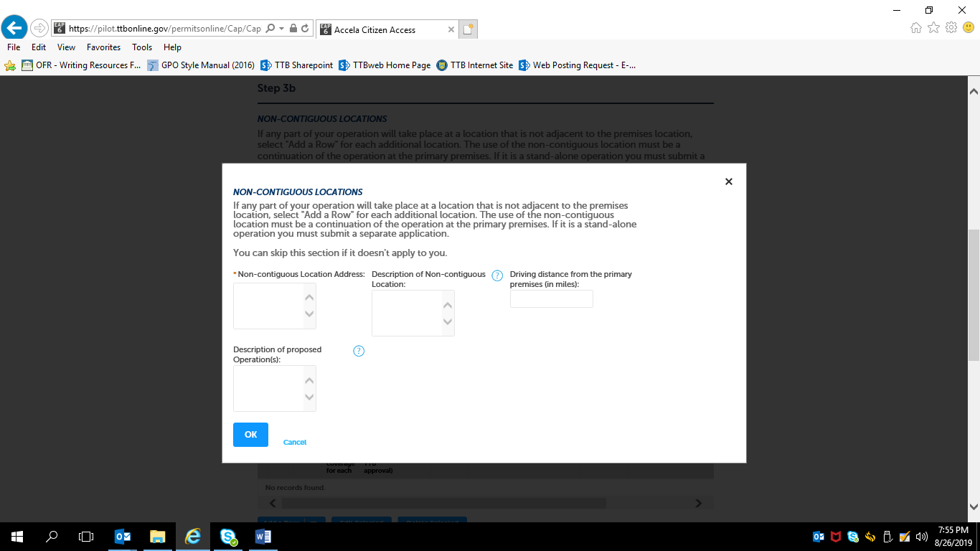Open Web Posting Request bookmark
Screen dimensions: 980x551
click(577, 65)
